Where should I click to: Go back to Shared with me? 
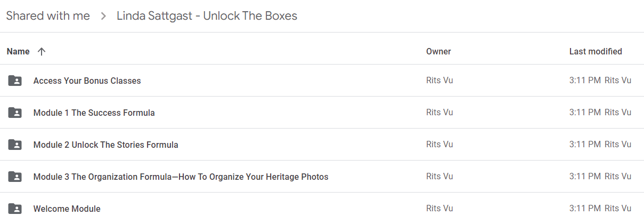48,16
